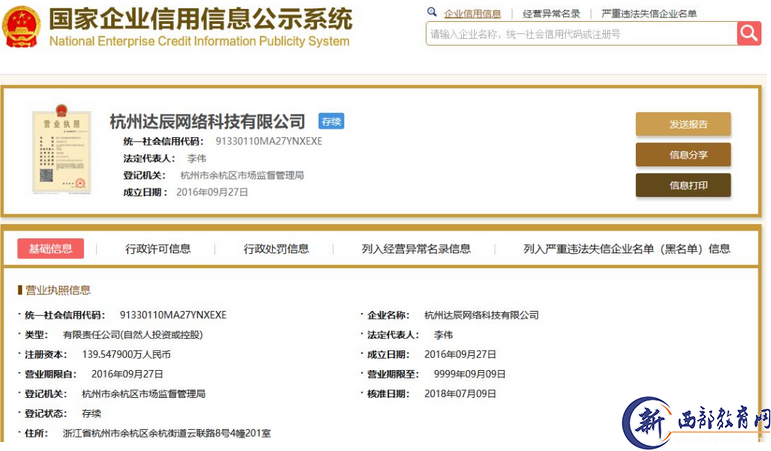Viewport: 771px width, 451px height.
Task: Select the header credit code 91330110MA27YNXEXE
Action: click(269, 141)
